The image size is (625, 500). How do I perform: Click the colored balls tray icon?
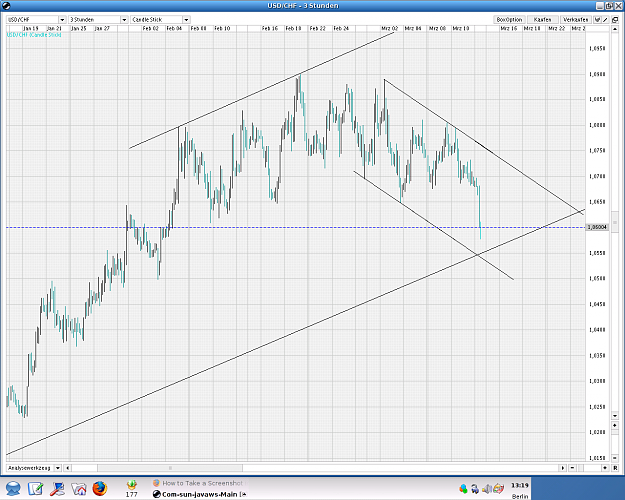[x=463, y=488]
